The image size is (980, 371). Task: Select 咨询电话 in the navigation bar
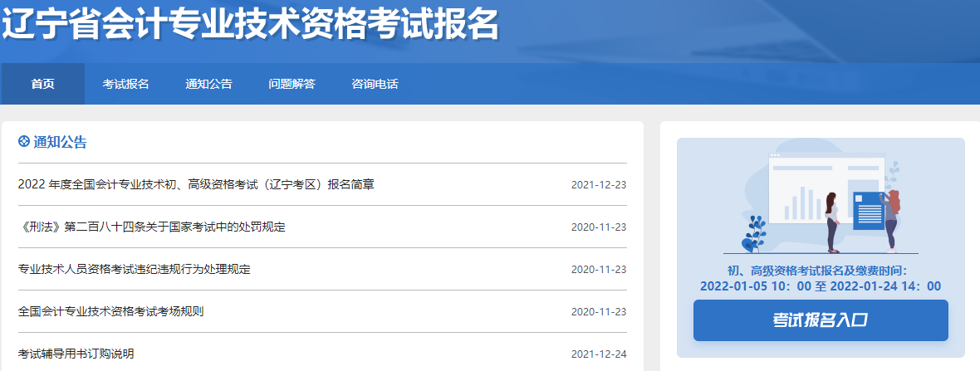375,84
